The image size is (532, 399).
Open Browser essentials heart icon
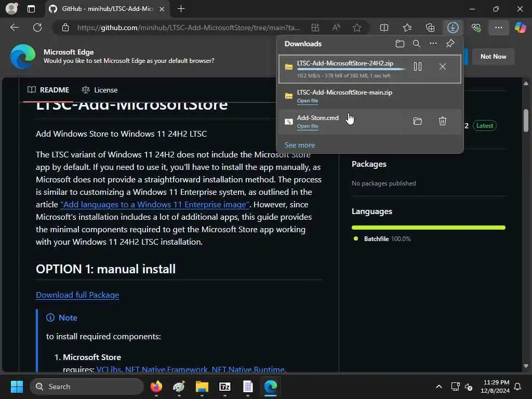(x=476, y=28)
